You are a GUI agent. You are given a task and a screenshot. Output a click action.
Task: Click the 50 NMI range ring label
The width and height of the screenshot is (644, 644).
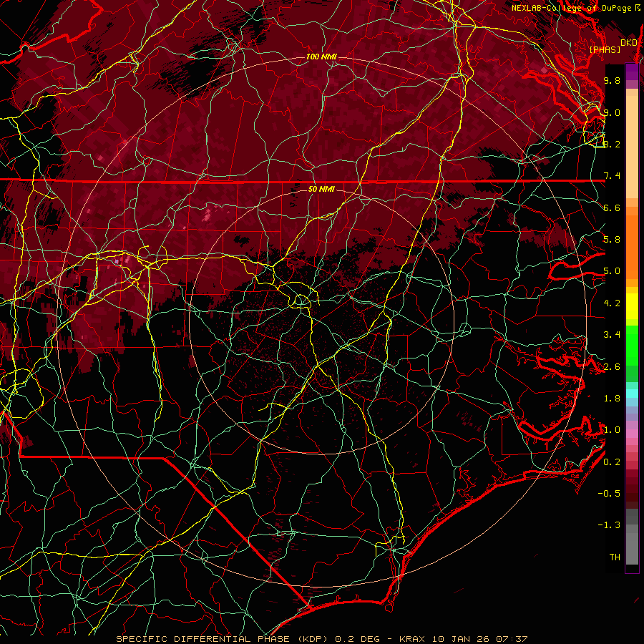pyautogui.click(x=321, y=189)
